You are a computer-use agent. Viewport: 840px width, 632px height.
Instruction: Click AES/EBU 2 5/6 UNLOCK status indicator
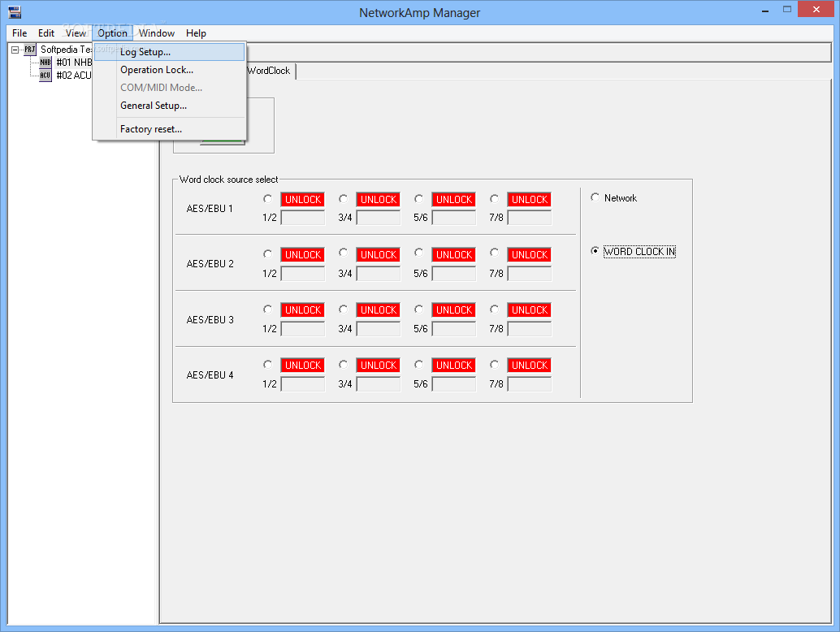[454, 255]
